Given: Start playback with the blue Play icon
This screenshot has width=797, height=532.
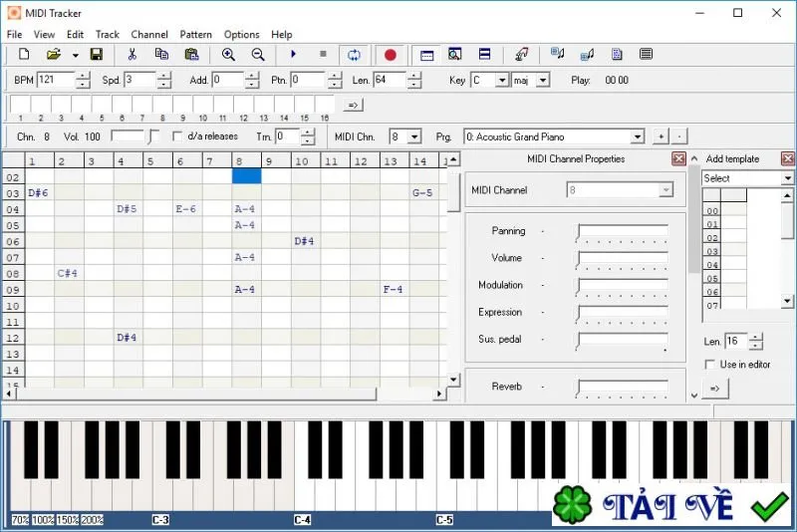Looking at the screenshot, I should 293,54.
